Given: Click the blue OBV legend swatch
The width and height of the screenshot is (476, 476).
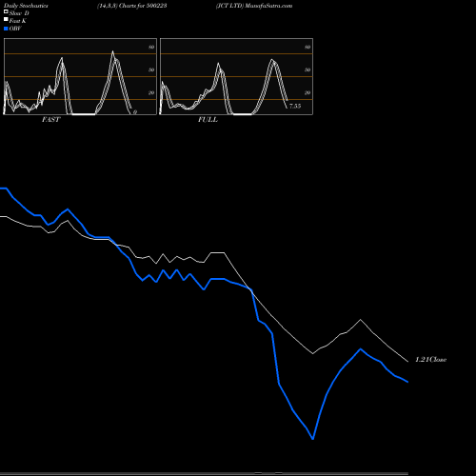Looking at the screenshot, I should coord(6,29).
